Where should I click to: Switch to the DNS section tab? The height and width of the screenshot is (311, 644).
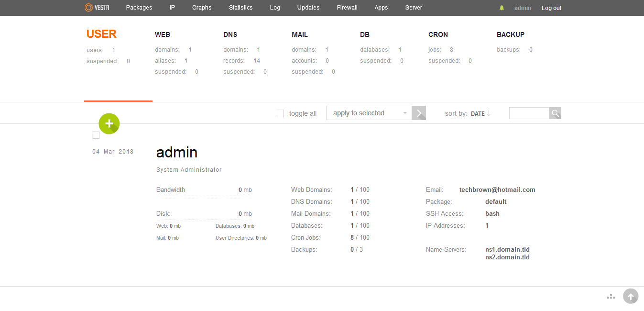(x=230, y=34)
